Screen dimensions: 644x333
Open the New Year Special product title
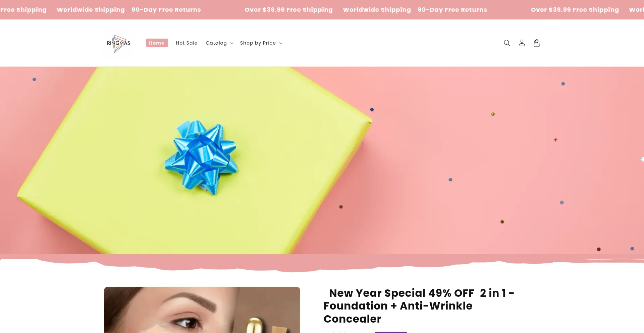[x=419, y=306]
